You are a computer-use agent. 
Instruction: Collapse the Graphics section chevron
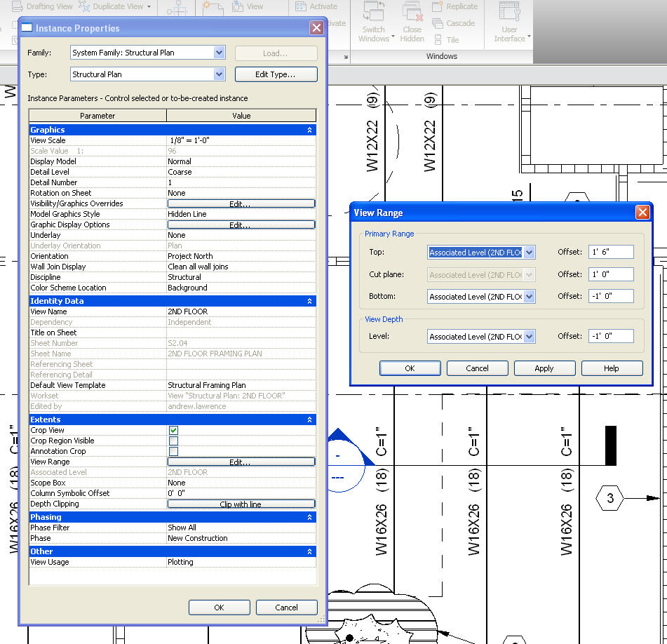click(x=310, y=130)
